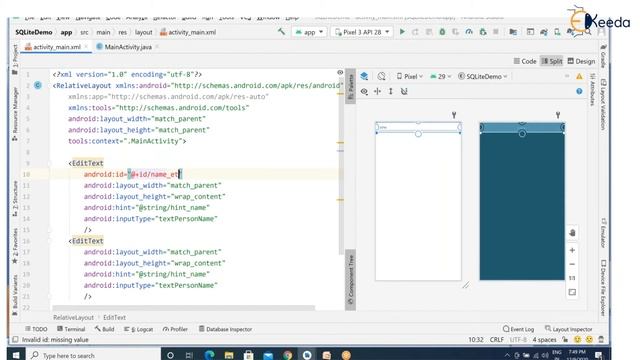Open the Profile app gauge icon
The width and height of the screenshot is (640, 360).
pyautogui.click(x=469, y=31)
